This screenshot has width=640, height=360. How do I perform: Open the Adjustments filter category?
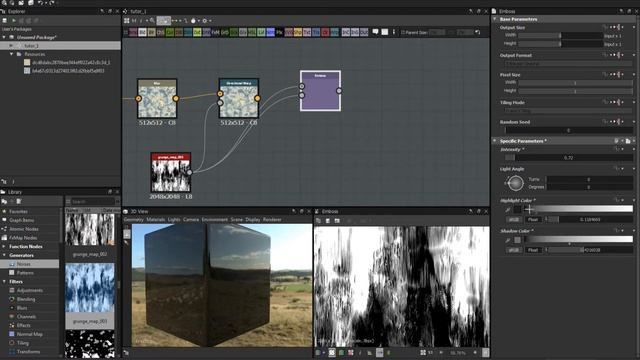[29, 290]
